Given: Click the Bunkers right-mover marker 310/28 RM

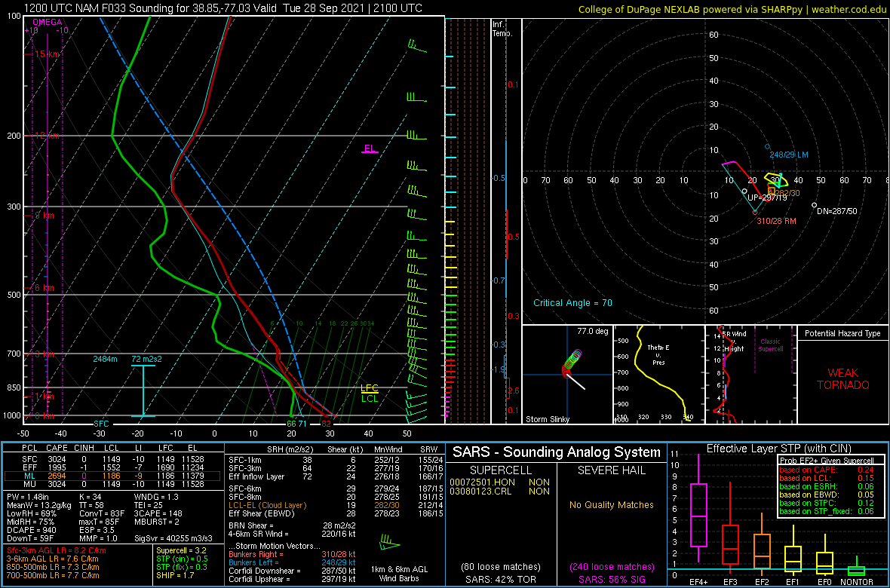Looking at the screenshot, I should pyautogui.click(x=755, y=213).
